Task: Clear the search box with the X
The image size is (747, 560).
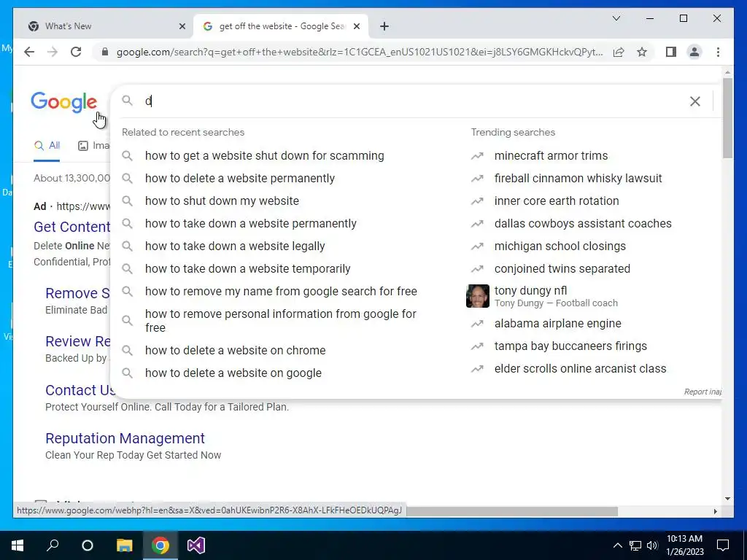Action: 695,101
